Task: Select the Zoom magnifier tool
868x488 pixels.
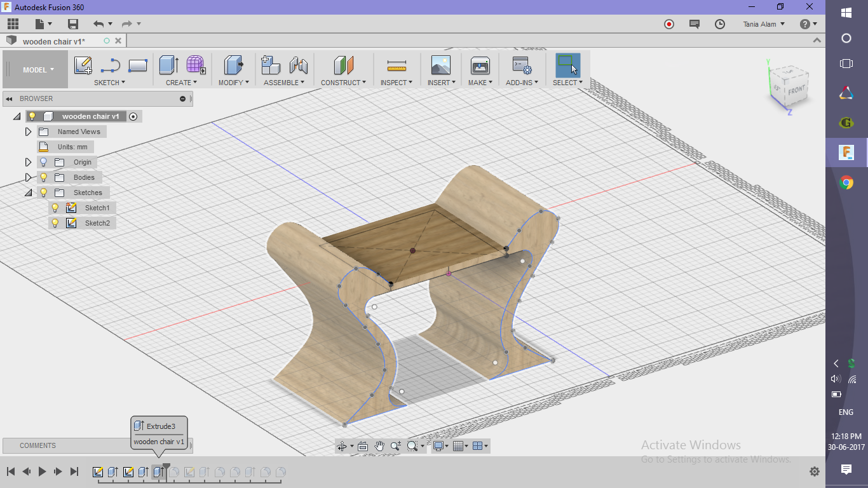Action: pyautogui.click(x=396, y=446)
